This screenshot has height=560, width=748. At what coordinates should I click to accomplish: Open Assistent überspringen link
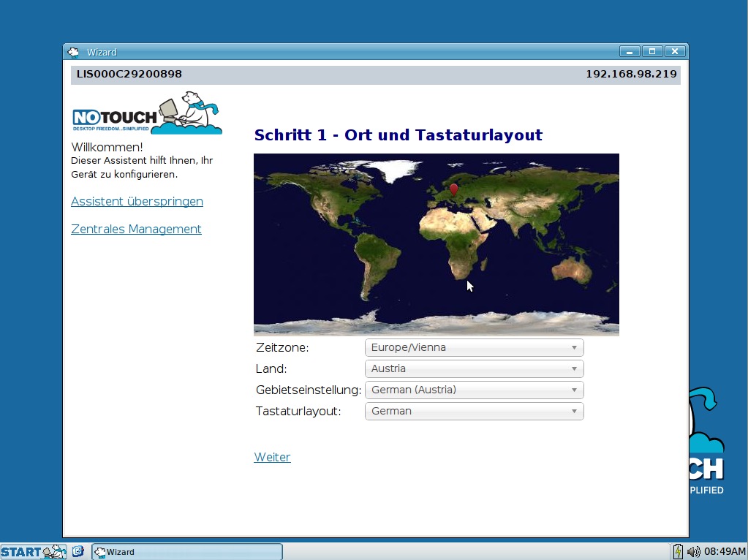137,202
